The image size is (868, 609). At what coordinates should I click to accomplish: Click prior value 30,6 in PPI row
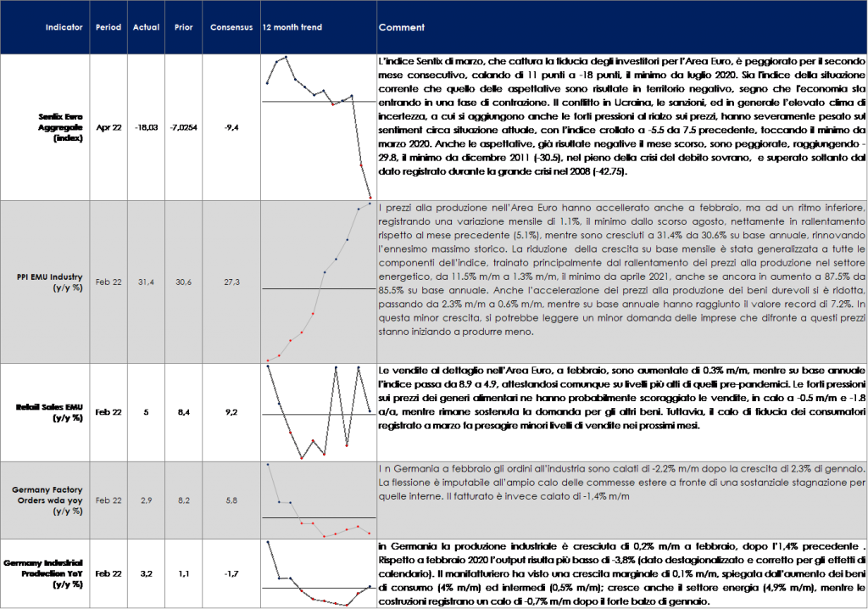pos(181,282)
